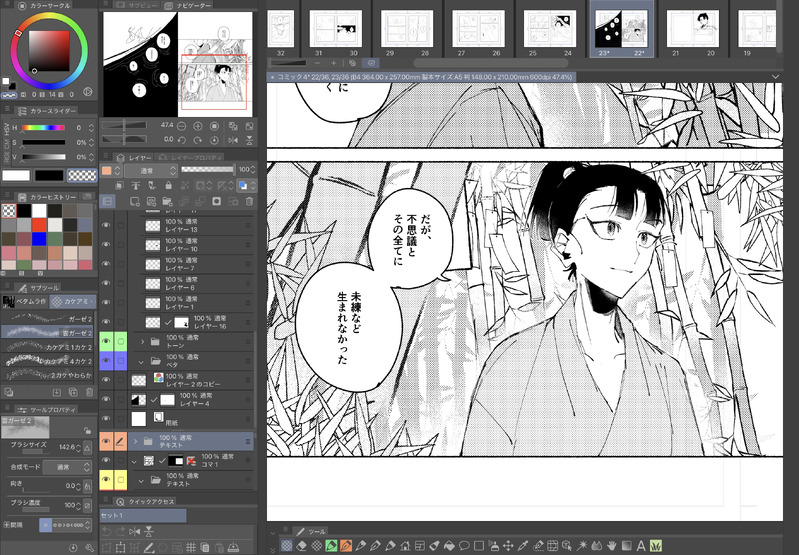Select the Gradient tool
This screenshot has height=555, width=799.
pos(626,546)
